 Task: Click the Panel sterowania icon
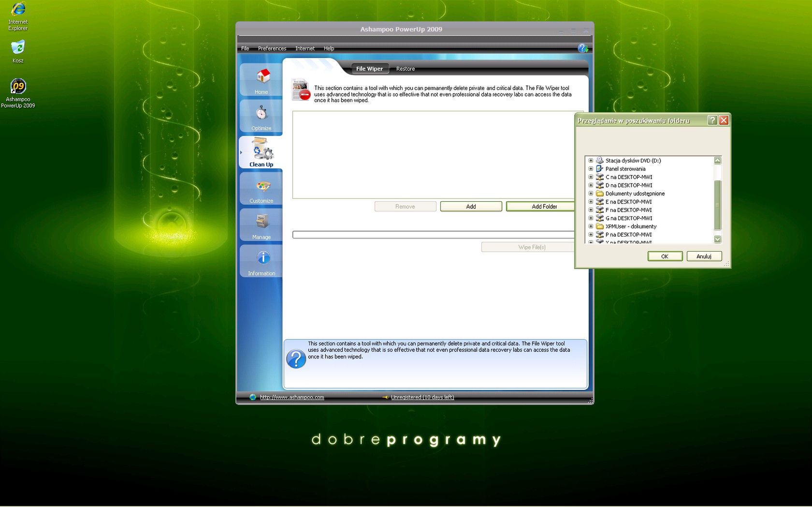(599, 169)
